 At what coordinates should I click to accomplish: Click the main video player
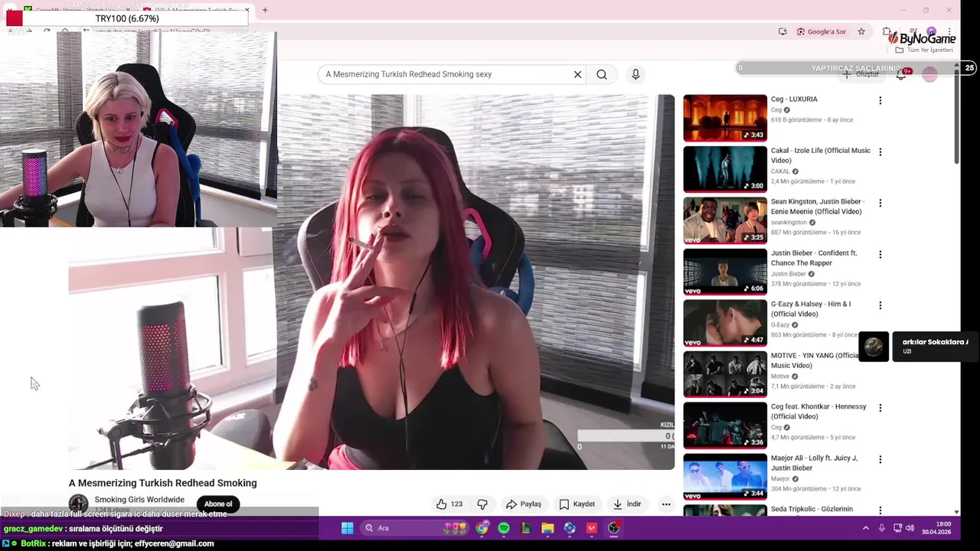(x=371, y=282)
